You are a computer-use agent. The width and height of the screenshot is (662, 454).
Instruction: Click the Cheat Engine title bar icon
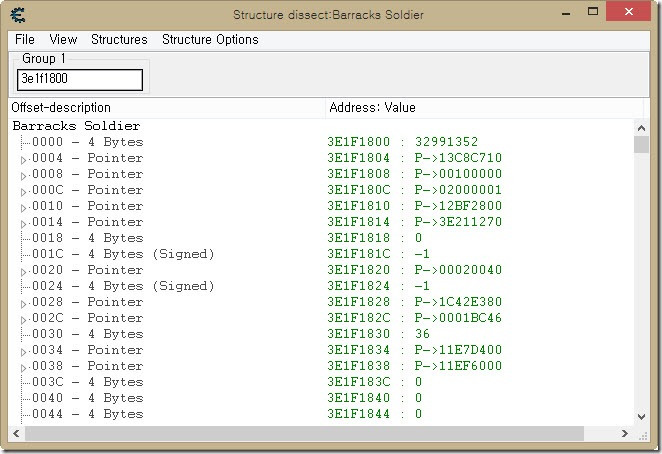pos(18,15)
